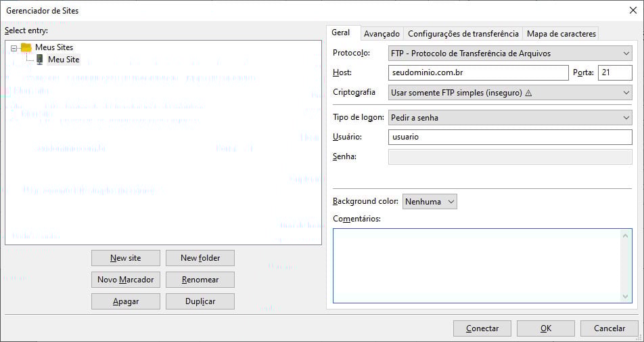Select the Meu Site entry
The height and width of the screenshot is (342, 644).
(x=64, y=60)
